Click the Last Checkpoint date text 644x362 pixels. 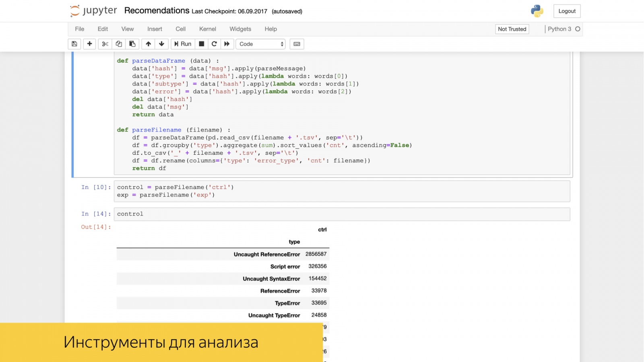pyautogui.click(x=229, y=11)
